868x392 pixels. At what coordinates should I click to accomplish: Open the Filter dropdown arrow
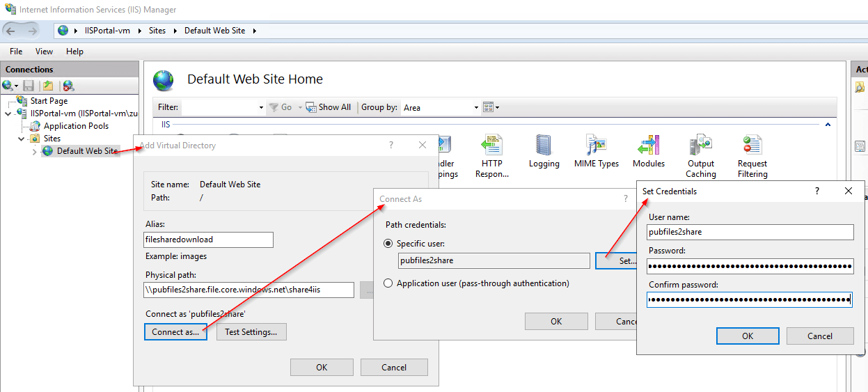(261, 107)
